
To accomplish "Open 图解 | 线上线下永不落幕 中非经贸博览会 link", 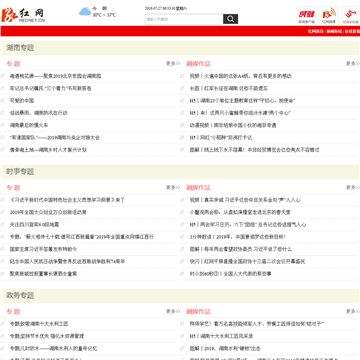I will (x=254, y=150).
